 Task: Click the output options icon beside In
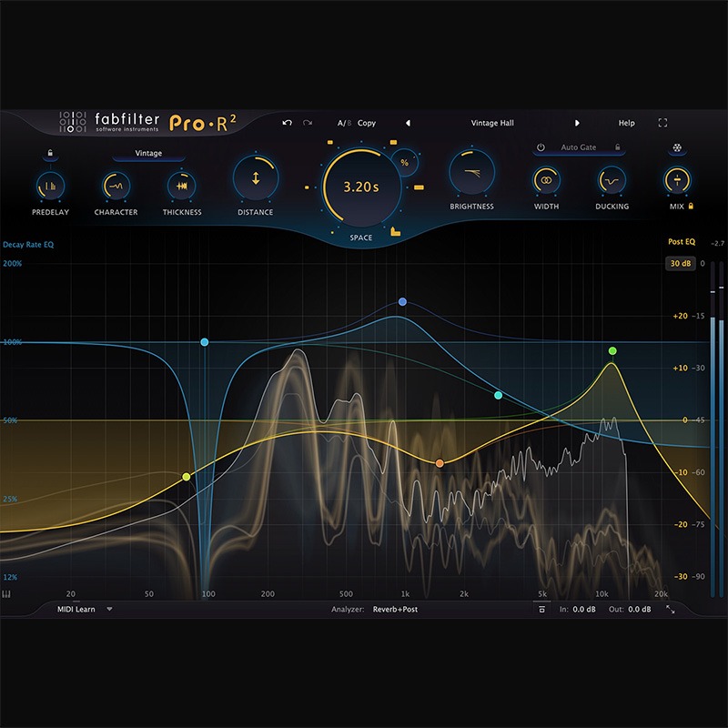tap(541, 609)
